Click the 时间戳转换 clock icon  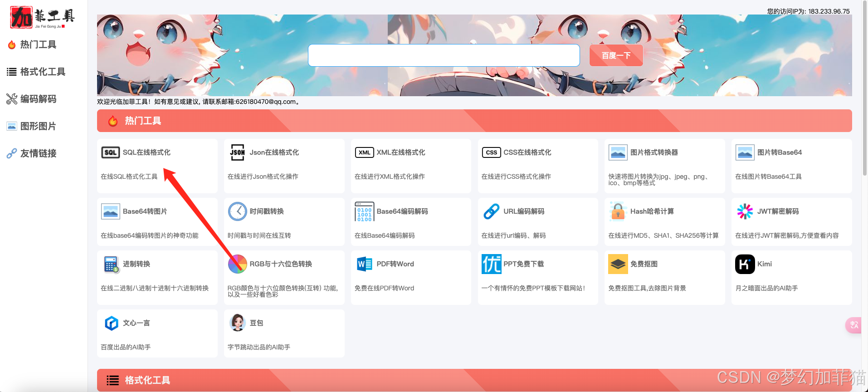(238, 211)
